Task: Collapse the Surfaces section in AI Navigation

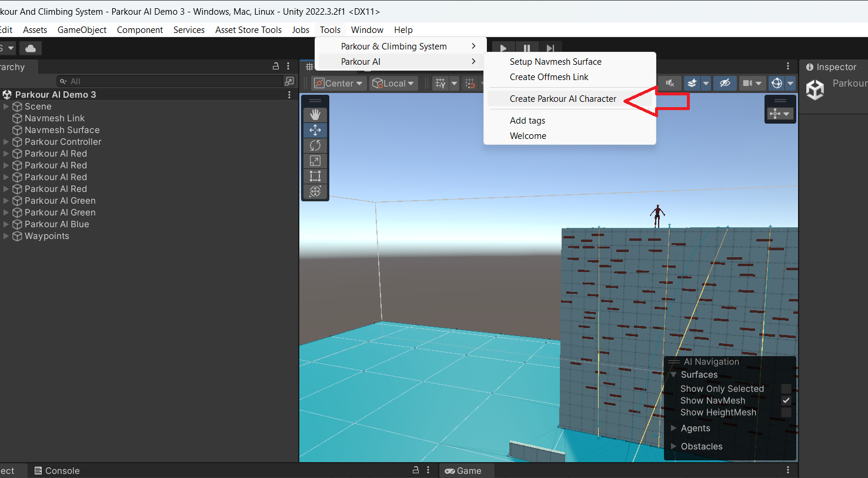Action: [673, 374]
